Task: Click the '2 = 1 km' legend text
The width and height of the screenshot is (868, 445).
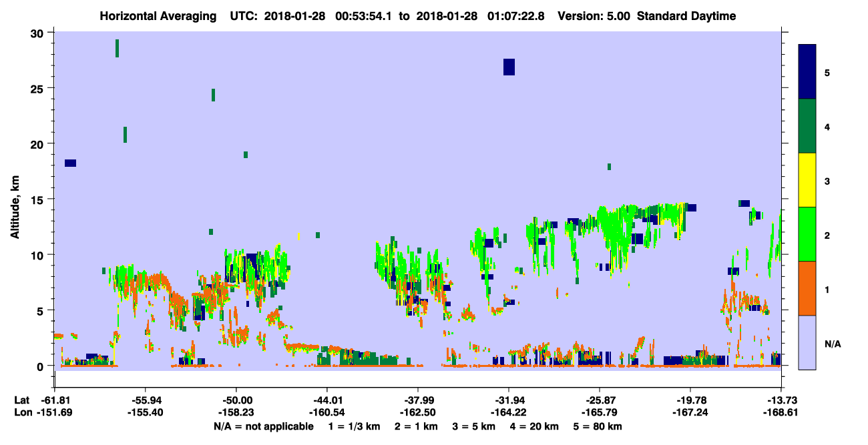Action: (416, 426)
